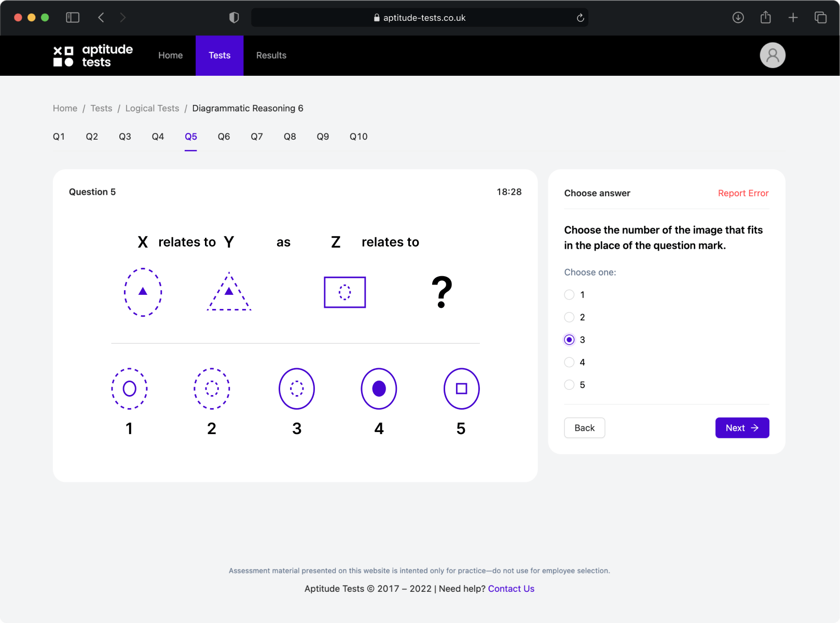
Task: Open the browser downloads icon
Action: (738, 17)
